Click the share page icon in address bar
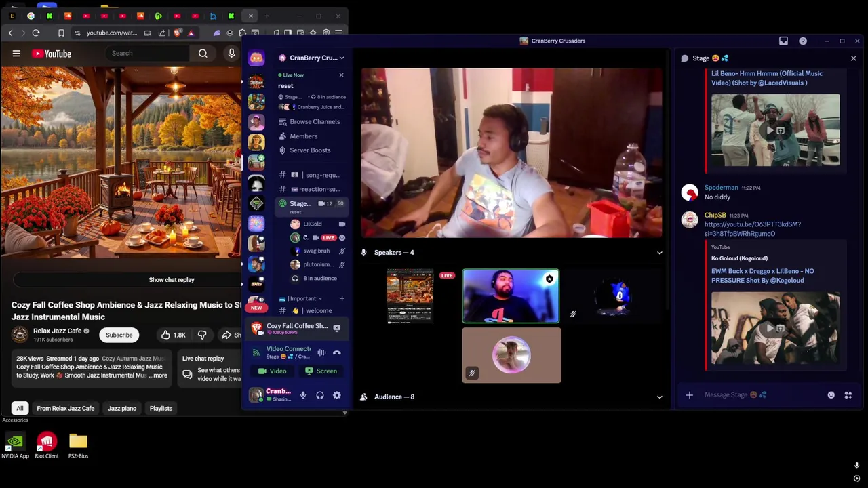The height and width of the screenshot is (488, 868). click(161, 33)
